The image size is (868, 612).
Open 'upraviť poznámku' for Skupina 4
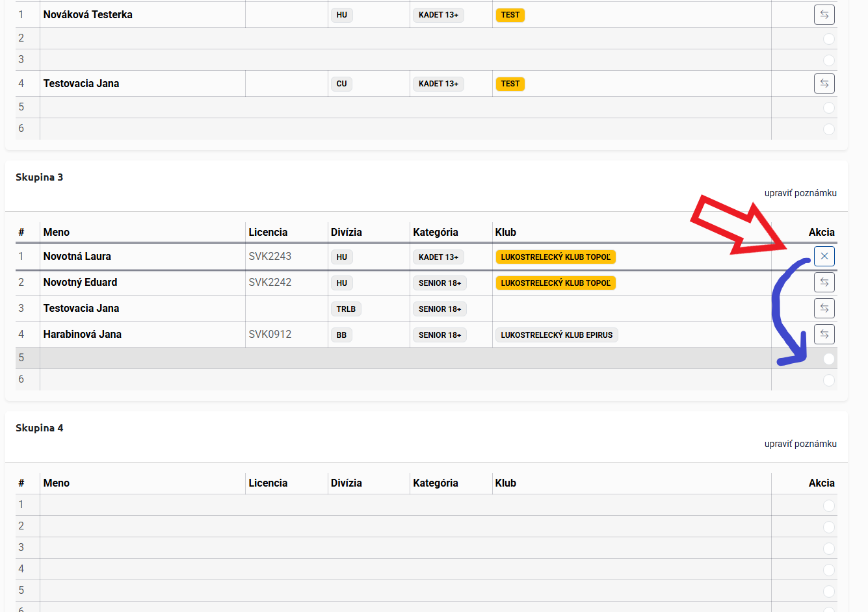800,444
